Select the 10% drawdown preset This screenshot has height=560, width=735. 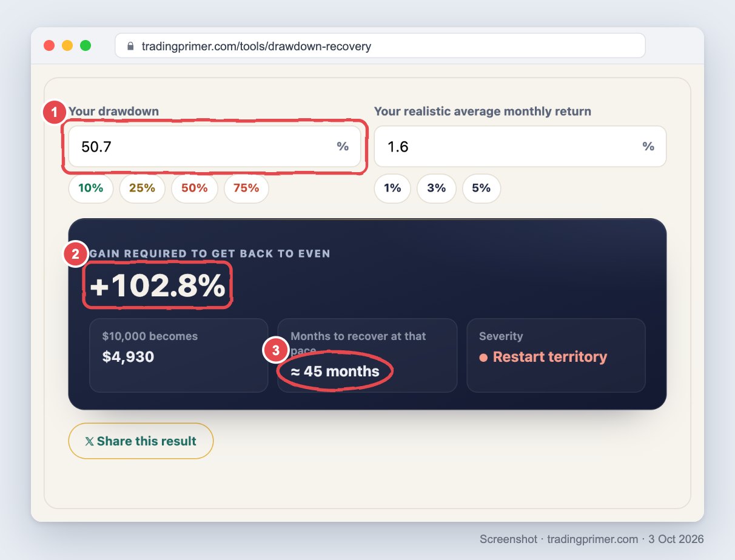[x=90, y=188]
